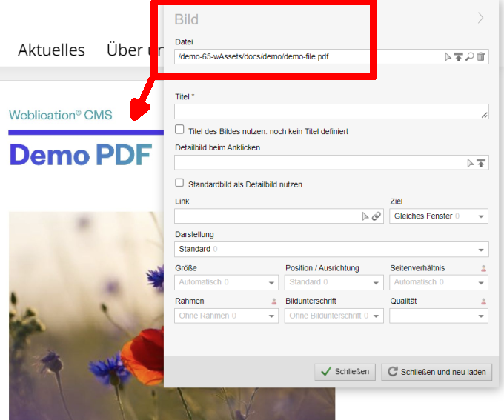Open the Position / Ausrichtung dropdown
Viewport: 504px width, 420px height.
[334, 282]
